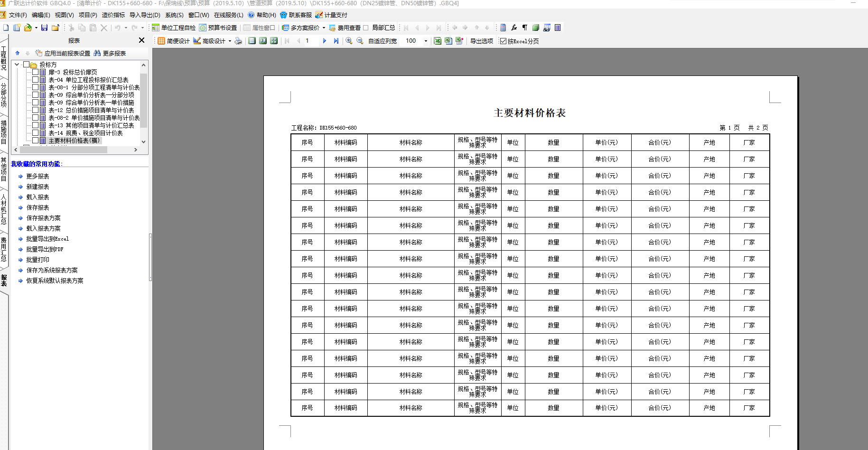Click the paragraph mark icon
Viewport: 868px width, 450px height.
(x=525, y=28)
